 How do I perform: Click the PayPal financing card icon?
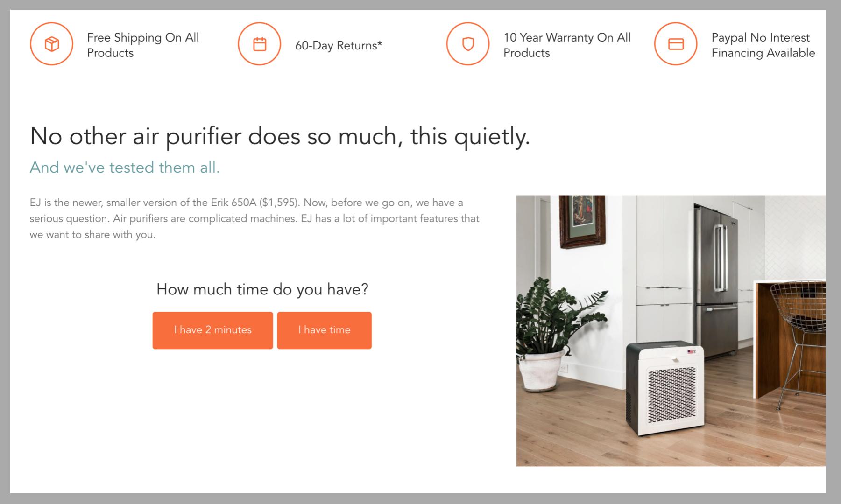[x=676, y=44]
